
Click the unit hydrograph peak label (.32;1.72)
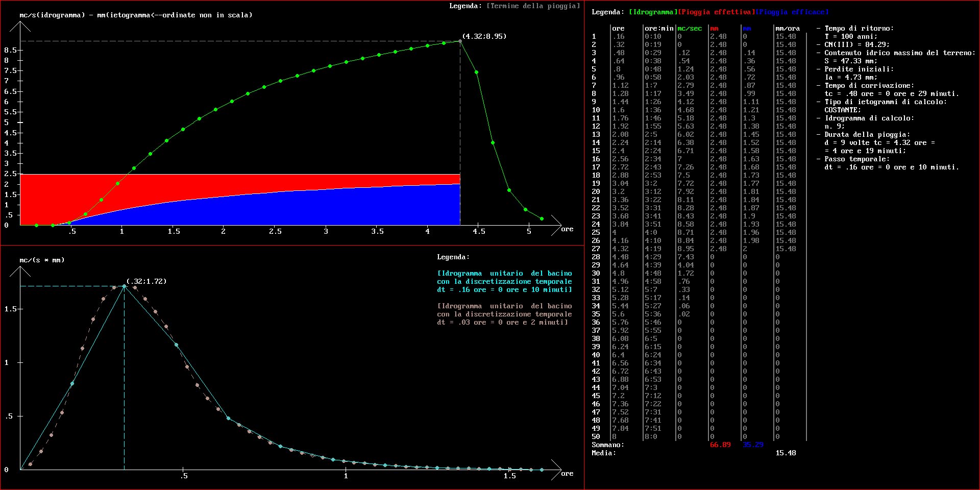146,281
